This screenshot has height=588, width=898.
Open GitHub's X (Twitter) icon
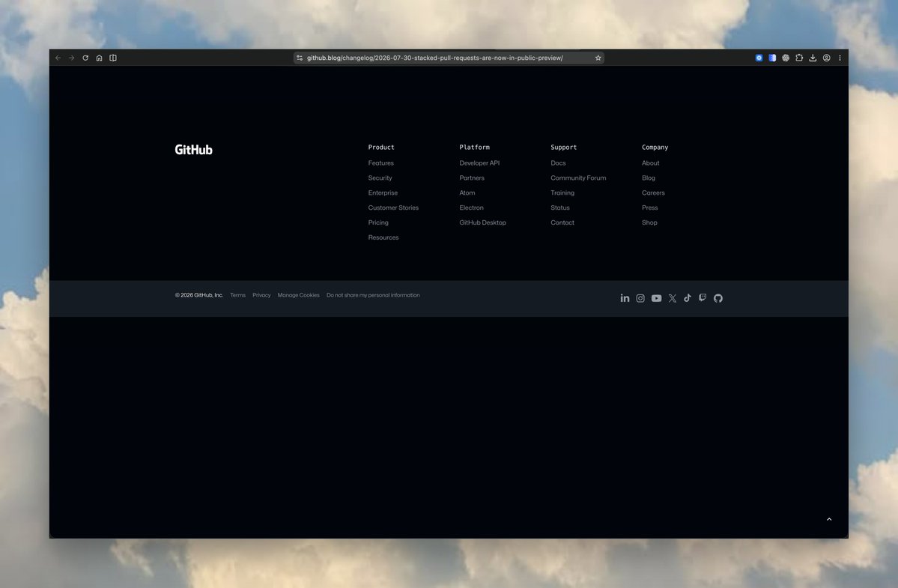673,298
